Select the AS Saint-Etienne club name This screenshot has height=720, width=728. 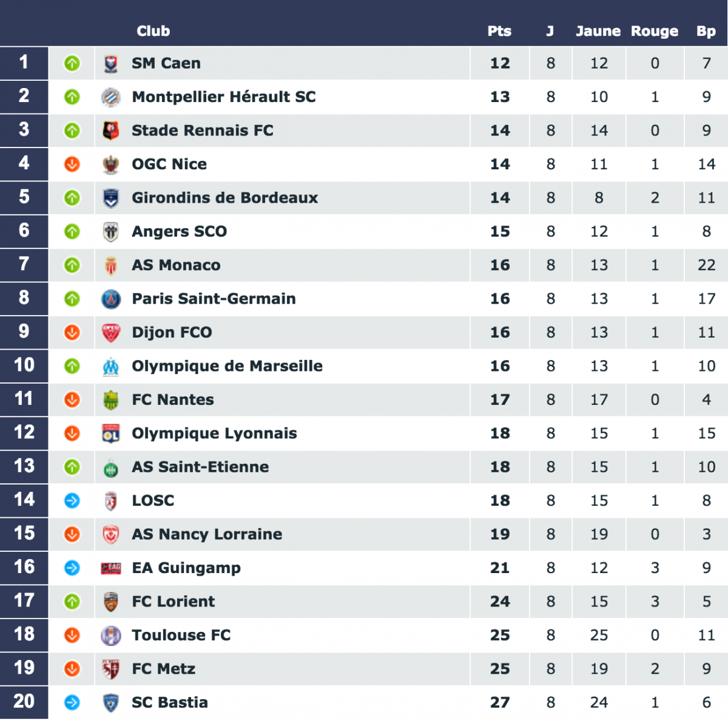point(201,467)
